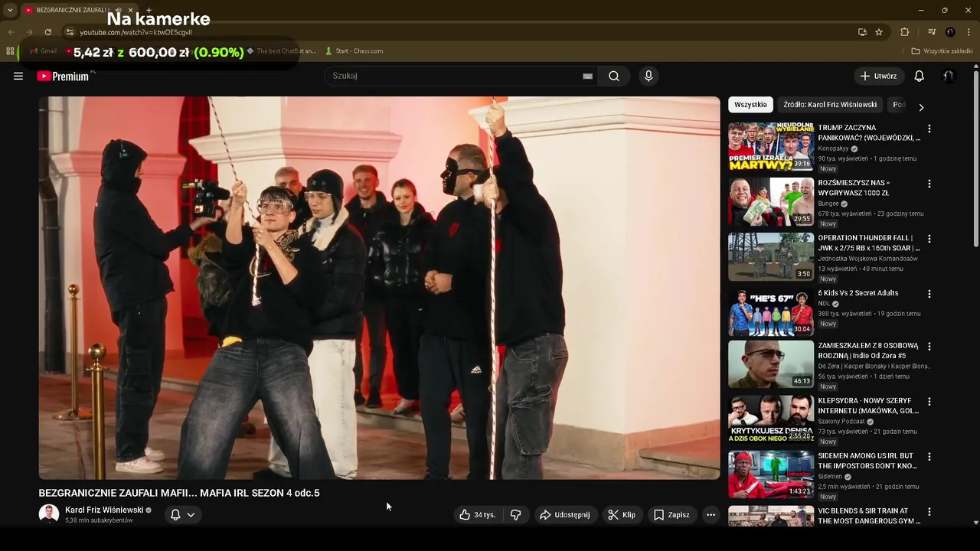Open Wszystkie zakładki bookmarks folder

[x=942, y=51]
